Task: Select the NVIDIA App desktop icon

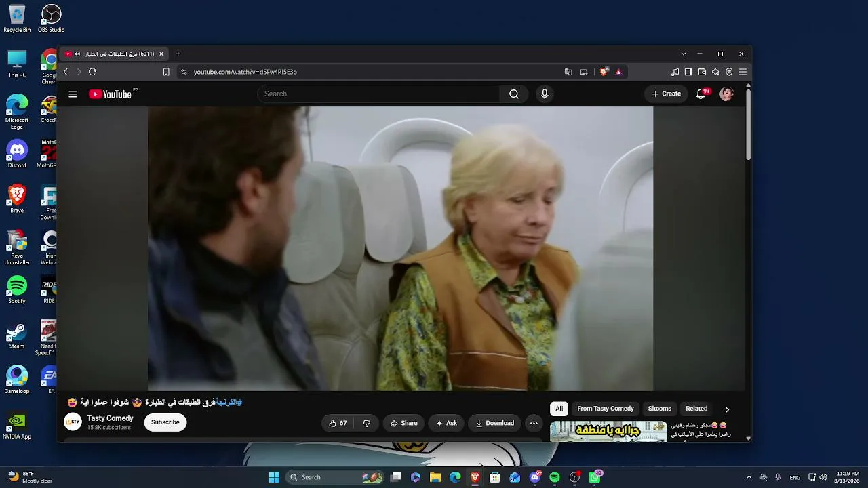Action: pos(17,426)
